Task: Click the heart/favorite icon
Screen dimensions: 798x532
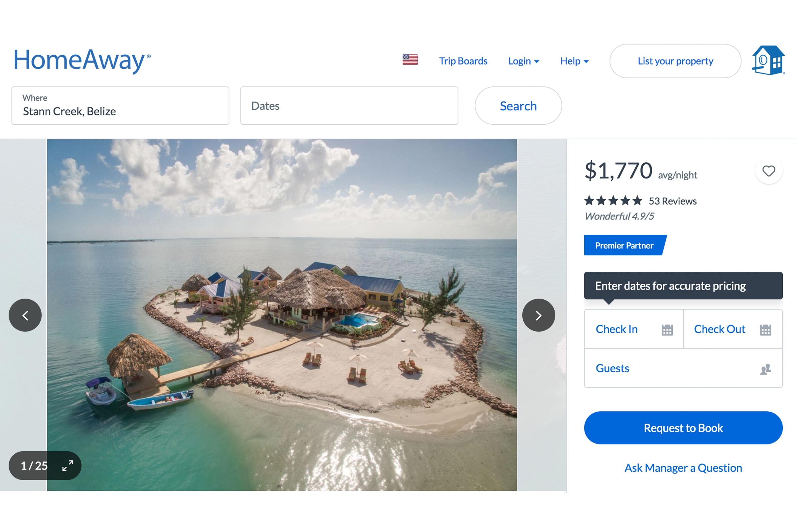Action: coord(768,170)
